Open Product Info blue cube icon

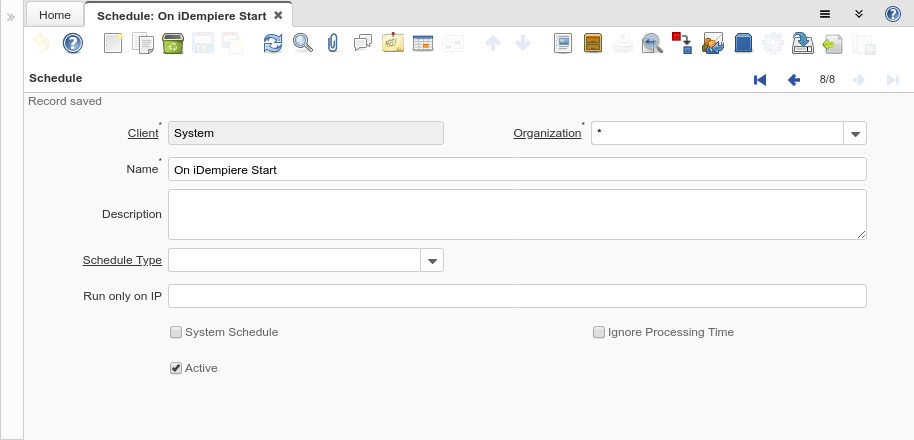click(x=743, y=43)
